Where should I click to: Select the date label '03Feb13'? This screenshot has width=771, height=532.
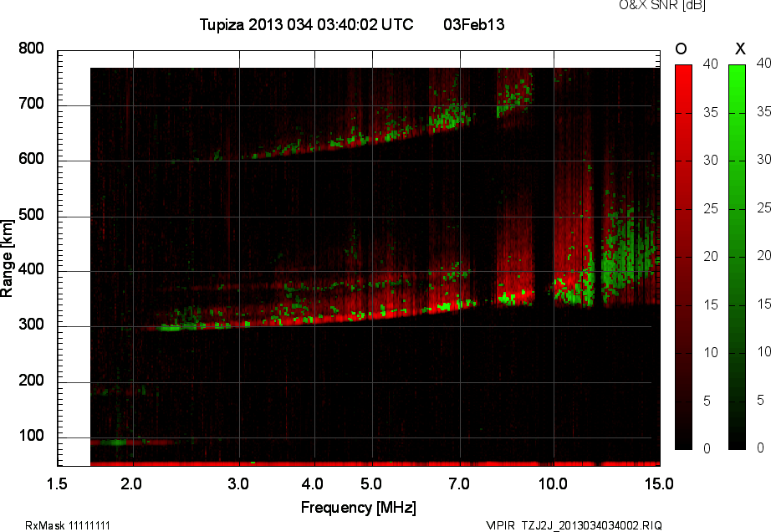[474, 24]
